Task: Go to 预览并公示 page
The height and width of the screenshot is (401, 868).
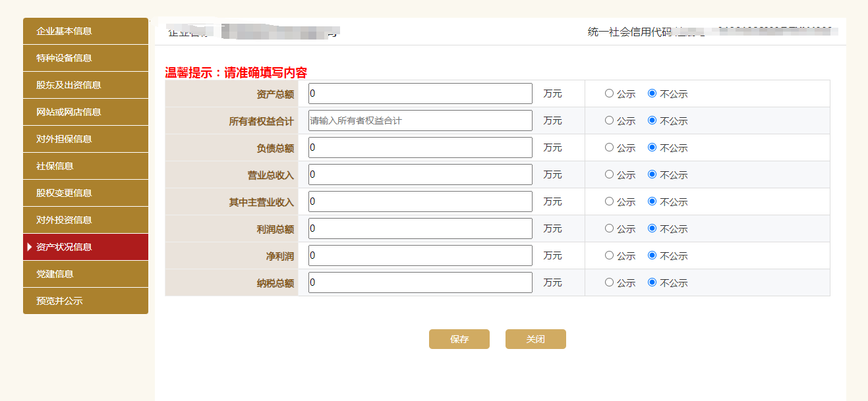Action: 86,301
